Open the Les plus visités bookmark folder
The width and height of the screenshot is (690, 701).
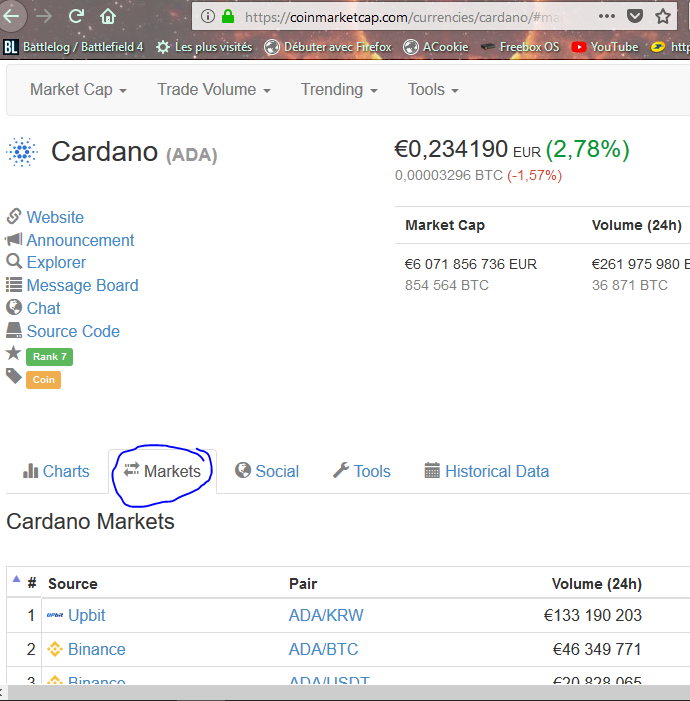[x=204, y=47]
